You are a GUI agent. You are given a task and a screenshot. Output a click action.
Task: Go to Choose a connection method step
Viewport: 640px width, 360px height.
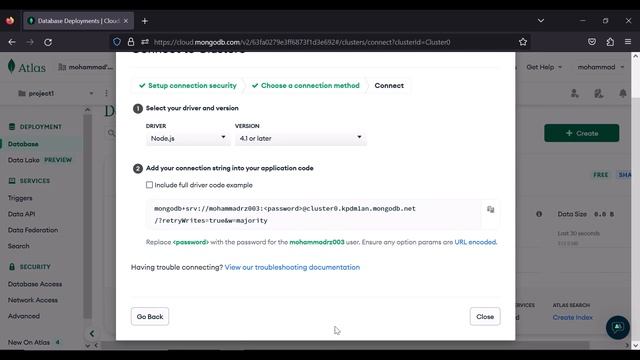tap(306, 86)
